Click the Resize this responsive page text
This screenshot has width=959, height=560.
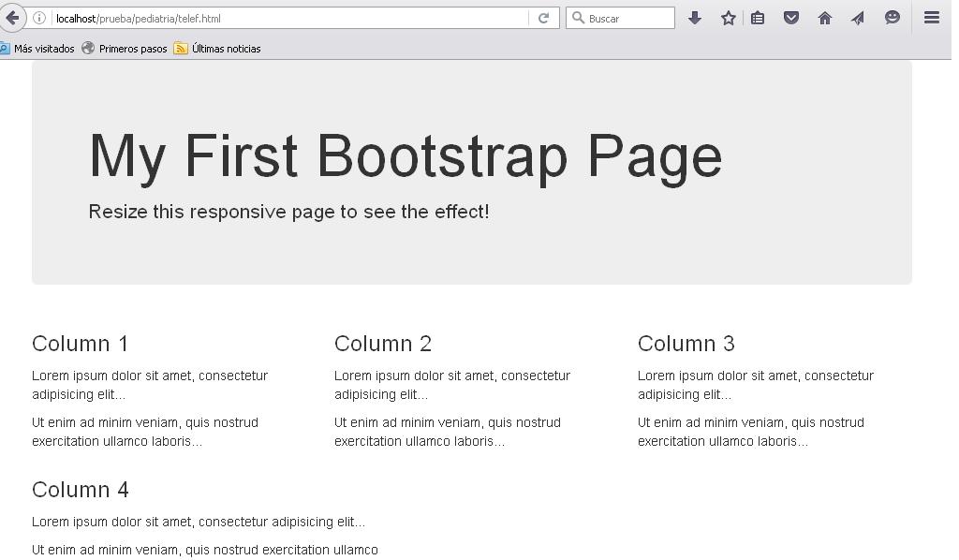click(288, 212)
